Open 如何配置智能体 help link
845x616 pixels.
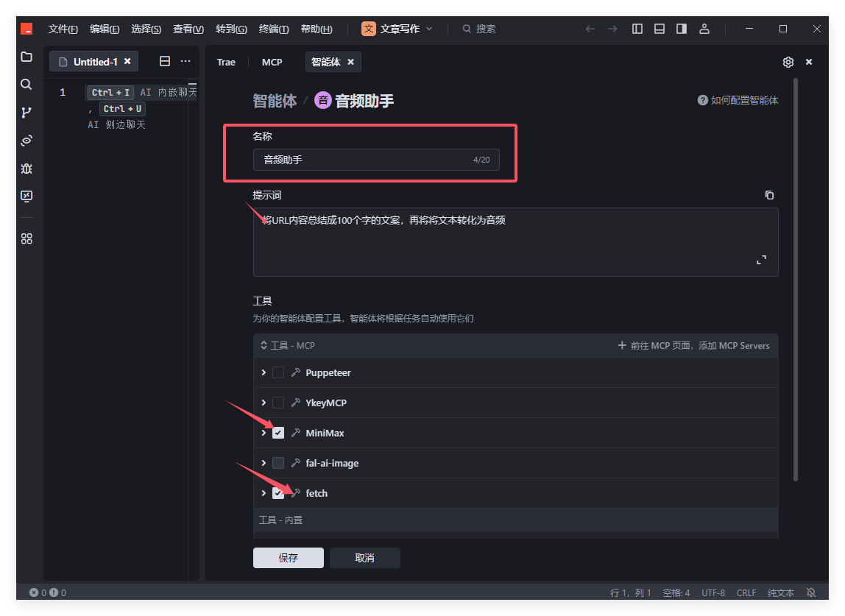[738, 100]
